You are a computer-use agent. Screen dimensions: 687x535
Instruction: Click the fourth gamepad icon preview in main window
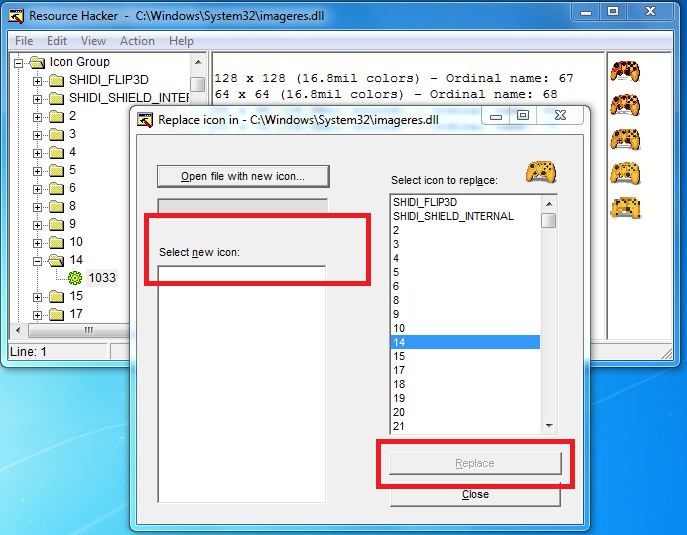pyautogui.click(x=625, y=173)
